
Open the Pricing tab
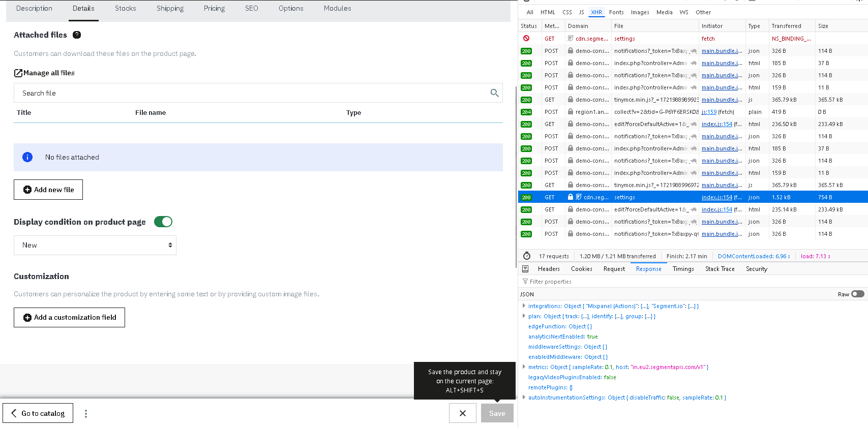(x=214, y=9)
